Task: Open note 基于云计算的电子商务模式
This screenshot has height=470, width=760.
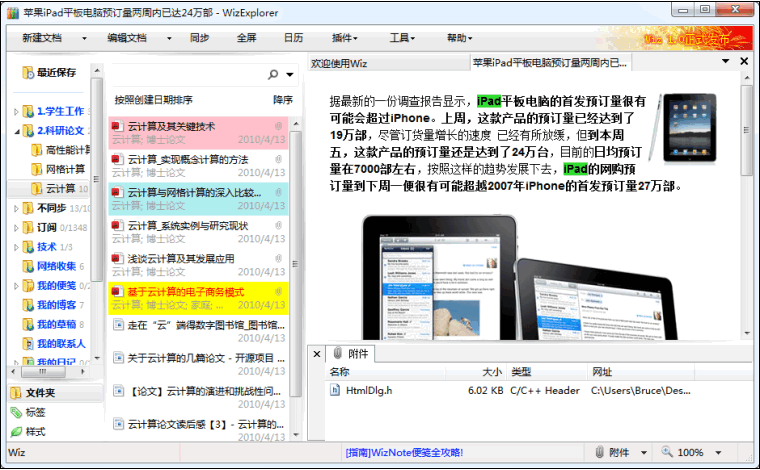Action: click(x=198, y=298)
